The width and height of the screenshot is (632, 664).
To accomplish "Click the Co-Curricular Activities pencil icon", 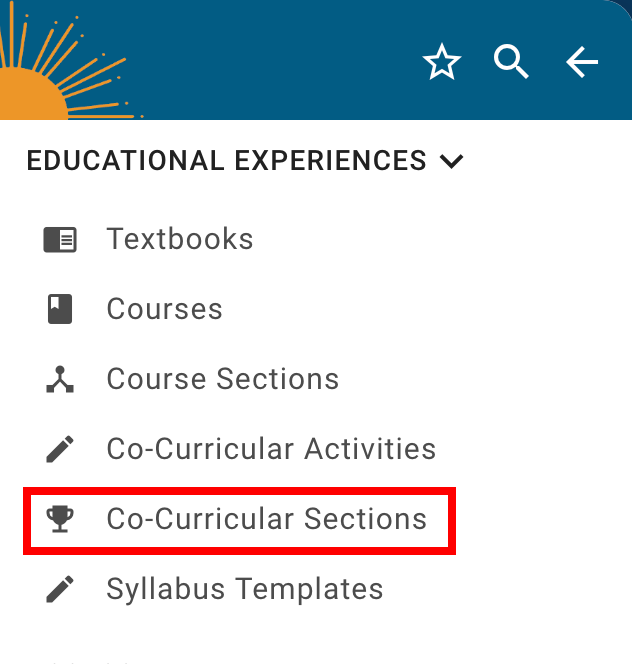I will pos(60,450).
